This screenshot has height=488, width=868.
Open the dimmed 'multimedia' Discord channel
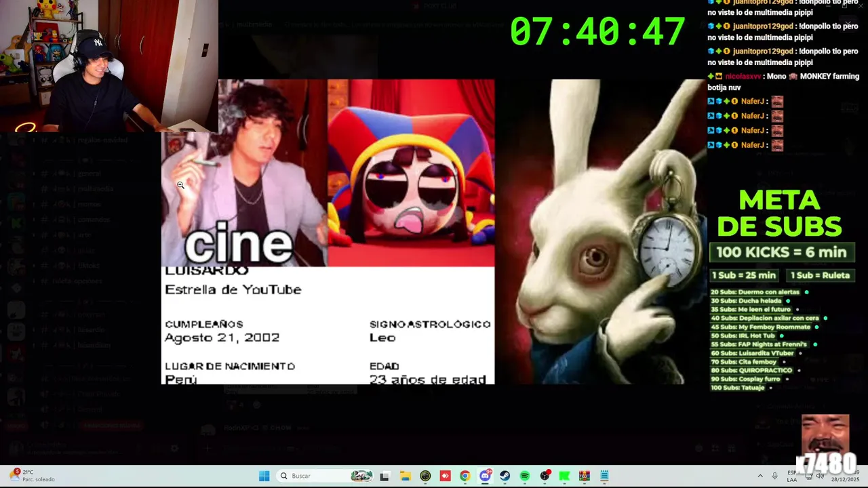pos(95,189)
